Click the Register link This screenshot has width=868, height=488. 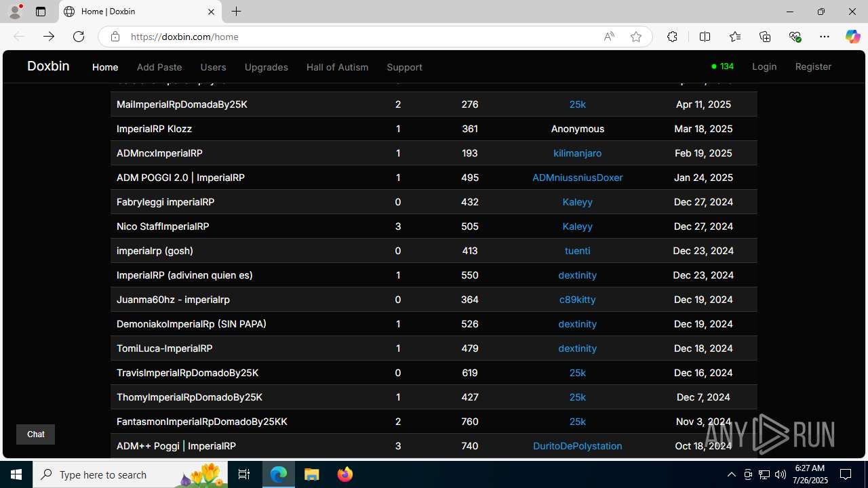point(813,66)
